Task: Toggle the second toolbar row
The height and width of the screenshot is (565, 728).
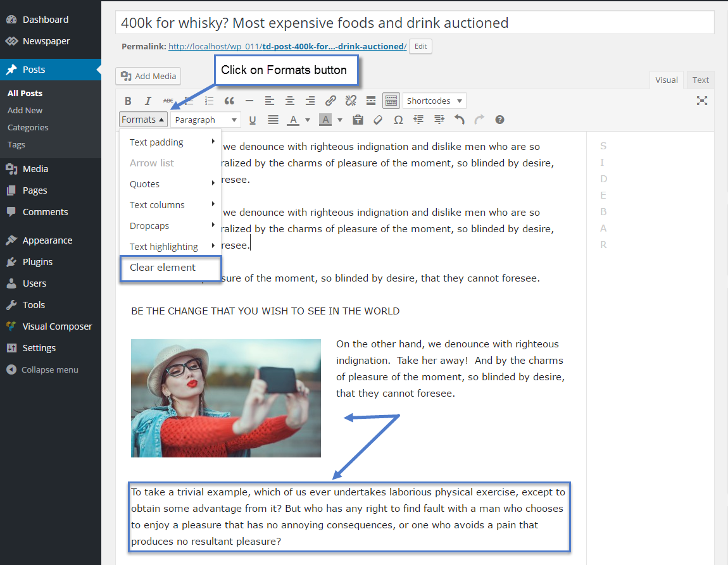Action: coord(391,101)
